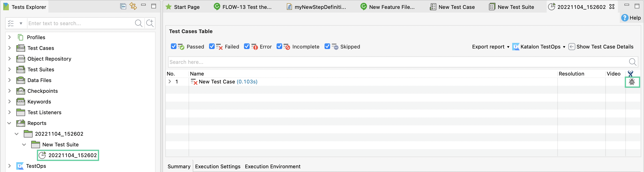This screenshot has width=644, height=172.
Task: Open the New Test Suite tab
Action: [x=511, y=7]
